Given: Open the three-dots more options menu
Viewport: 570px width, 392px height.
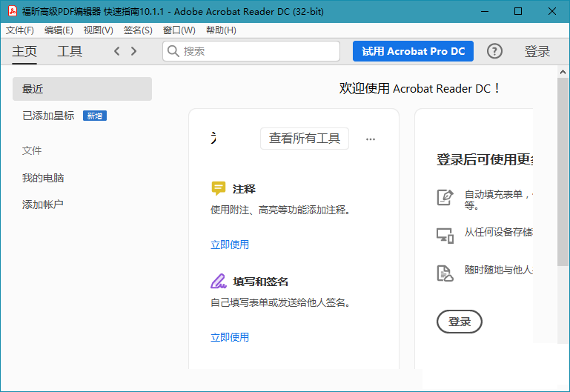Looking at the screenshot, I should [371, 139].
